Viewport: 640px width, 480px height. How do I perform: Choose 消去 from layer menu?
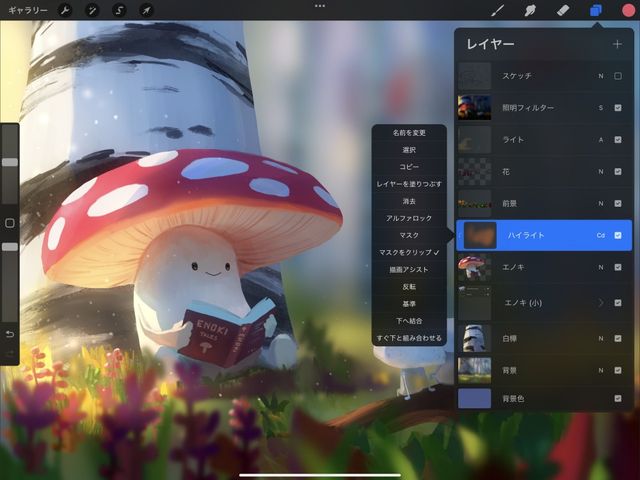409,201
